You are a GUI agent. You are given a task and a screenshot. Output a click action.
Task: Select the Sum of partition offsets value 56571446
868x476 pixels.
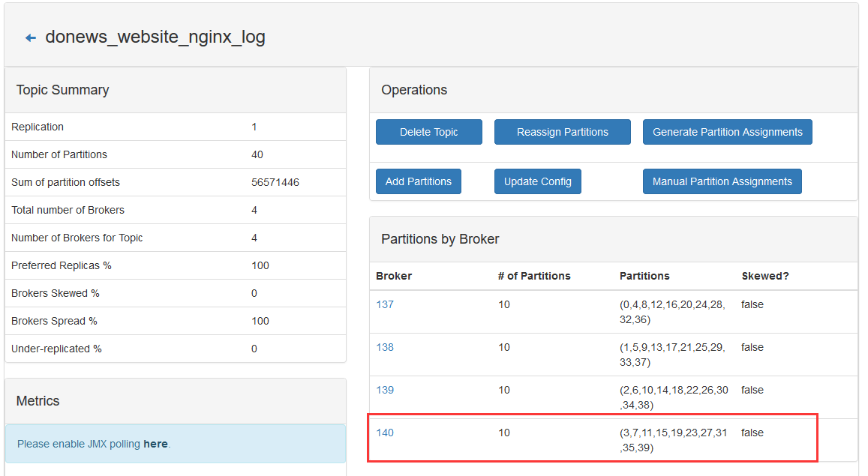click(x=275, y=182)
